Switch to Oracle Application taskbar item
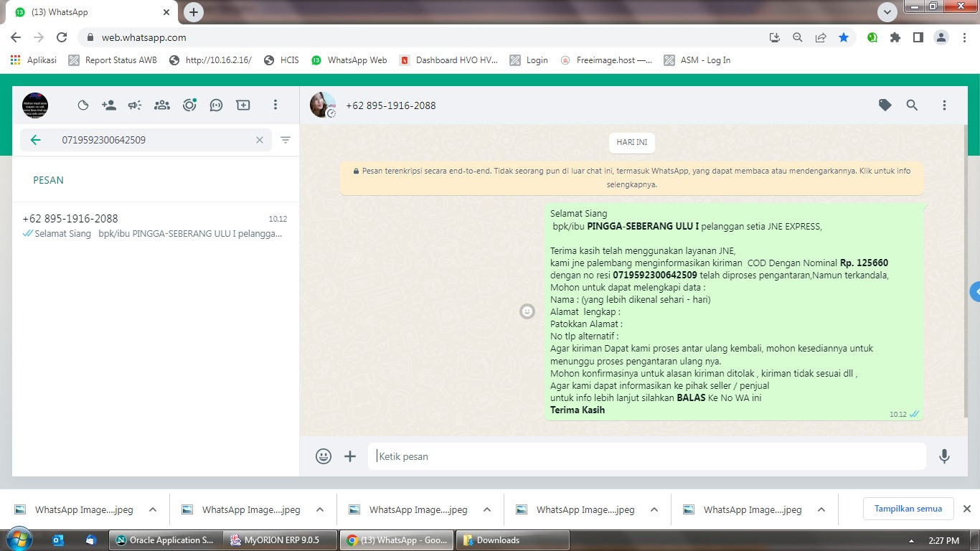 click(165, 540)
